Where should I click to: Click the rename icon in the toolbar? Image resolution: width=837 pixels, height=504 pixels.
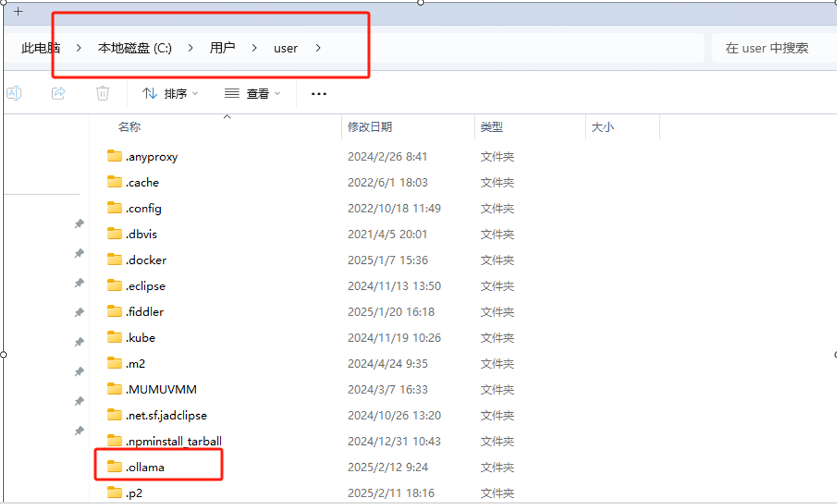point(14,93)
